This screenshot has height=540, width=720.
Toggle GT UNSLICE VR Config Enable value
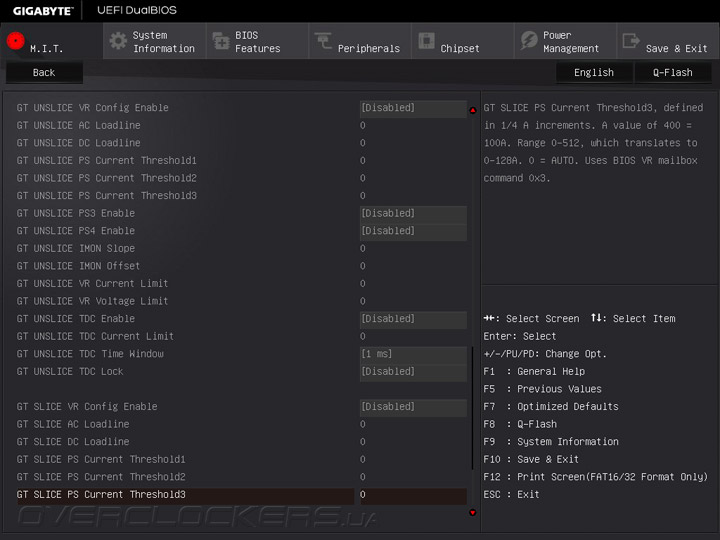tap(412, 108)
